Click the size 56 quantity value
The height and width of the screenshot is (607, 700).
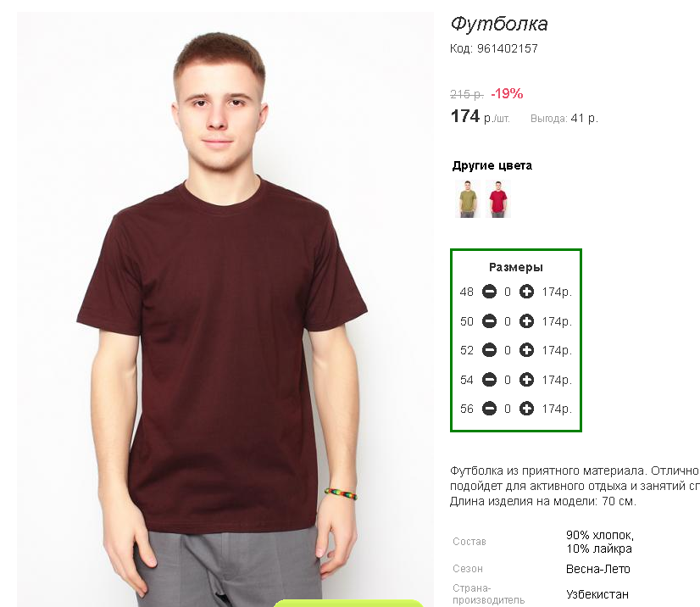(x=508, y=409)
